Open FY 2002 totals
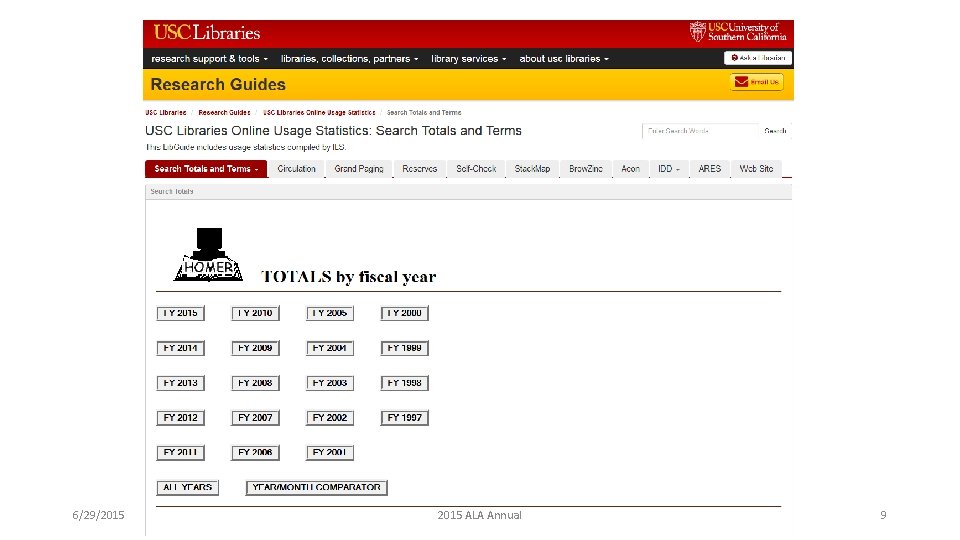This screenshot has width=960, height=540. pyautogui.click(x=330, y=418)
